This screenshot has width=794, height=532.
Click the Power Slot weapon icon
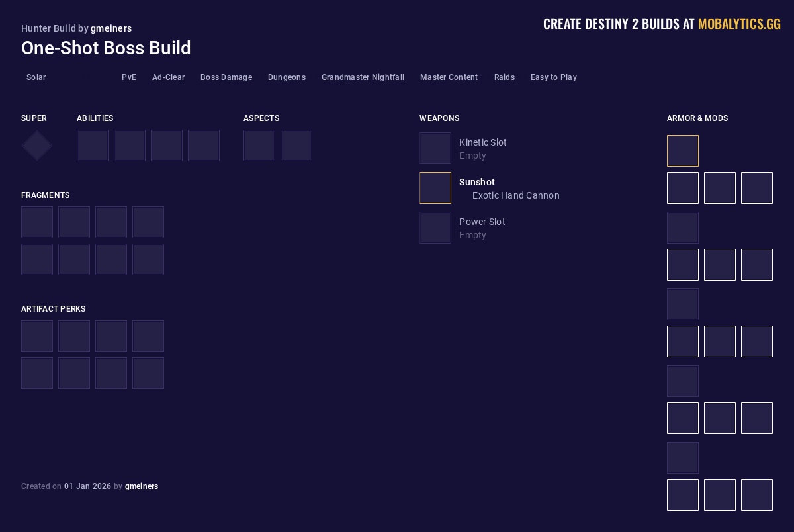tap(435, 228)
